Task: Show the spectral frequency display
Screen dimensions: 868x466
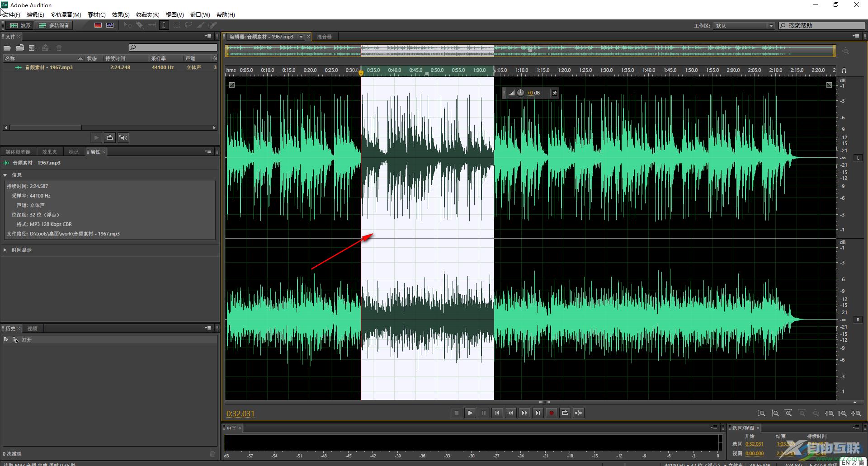Action: (x=98, y=25)
